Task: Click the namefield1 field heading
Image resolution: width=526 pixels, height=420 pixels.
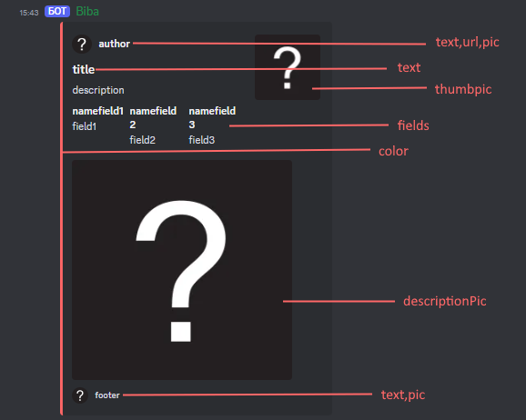Action: pyautogui.click(x=97, y=111)
